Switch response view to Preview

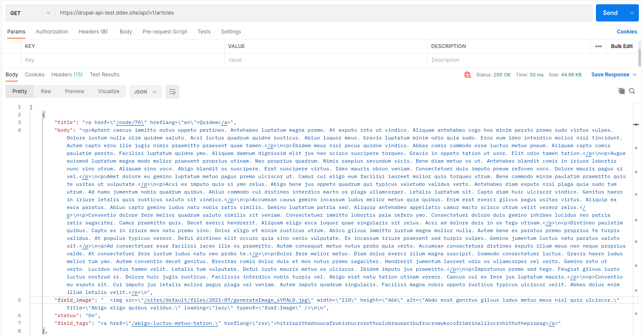75,91
